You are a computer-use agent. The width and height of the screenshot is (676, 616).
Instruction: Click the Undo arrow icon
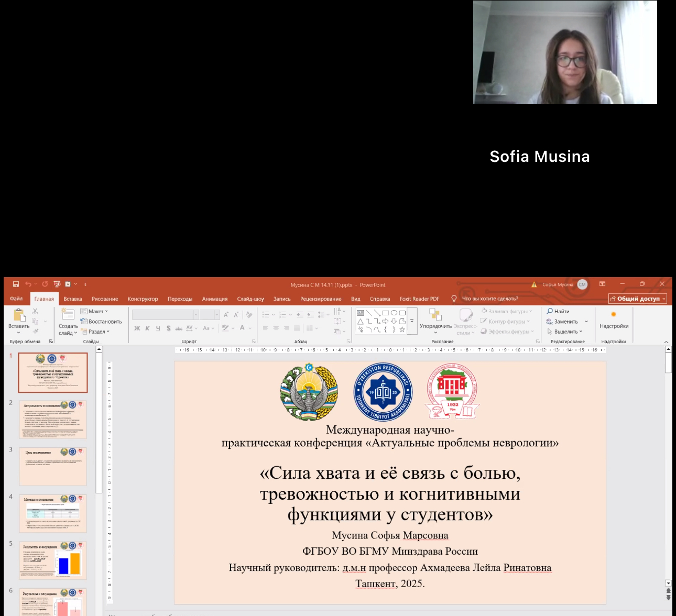[x=28, y=284]
